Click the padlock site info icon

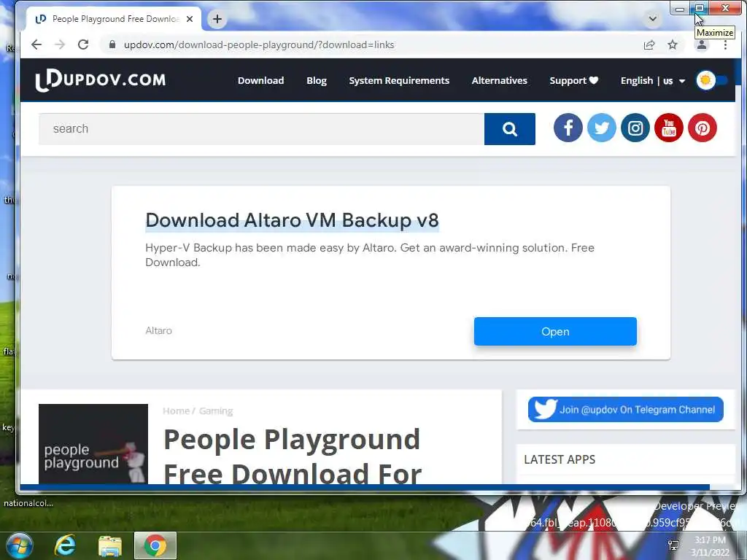[x=112, y=44]
